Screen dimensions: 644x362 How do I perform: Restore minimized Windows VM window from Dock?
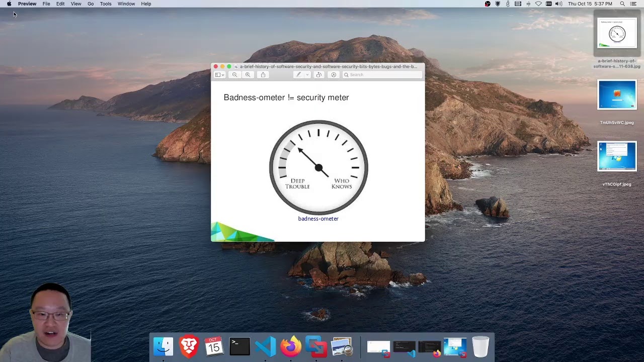(455, 348)
